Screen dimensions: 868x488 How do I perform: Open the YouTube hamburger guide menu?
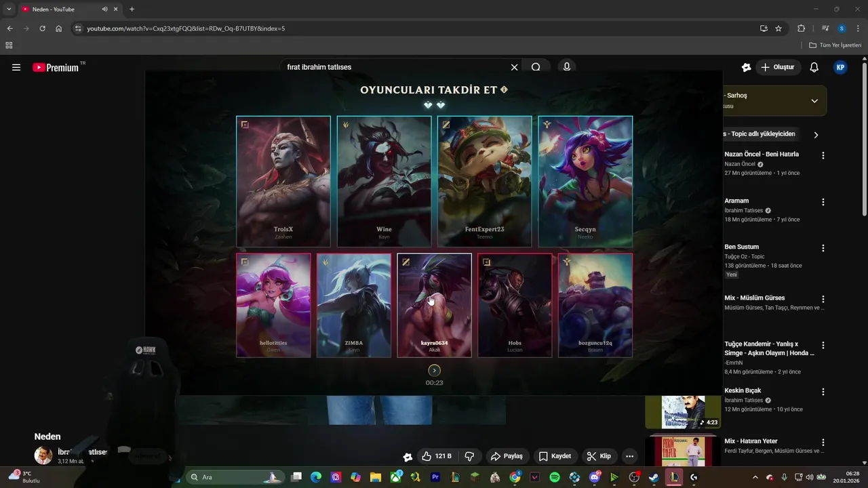pos(16,67)
